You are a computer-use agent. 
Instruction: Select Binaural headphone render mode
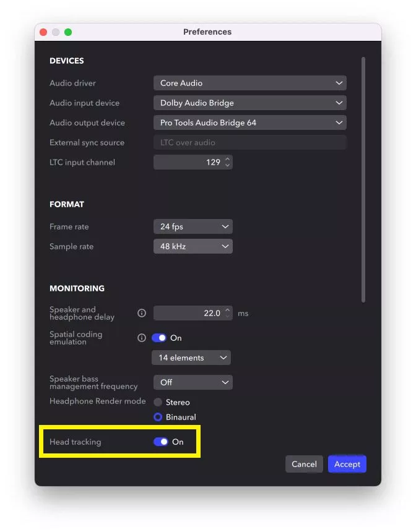[158, 417]
